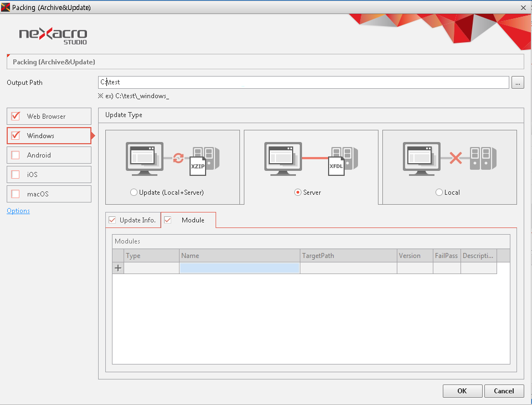Image resolution: width=532 pixels, height=405 pixels.
Task: Enable the iOS platform checkbox
Action: point(16,175)
